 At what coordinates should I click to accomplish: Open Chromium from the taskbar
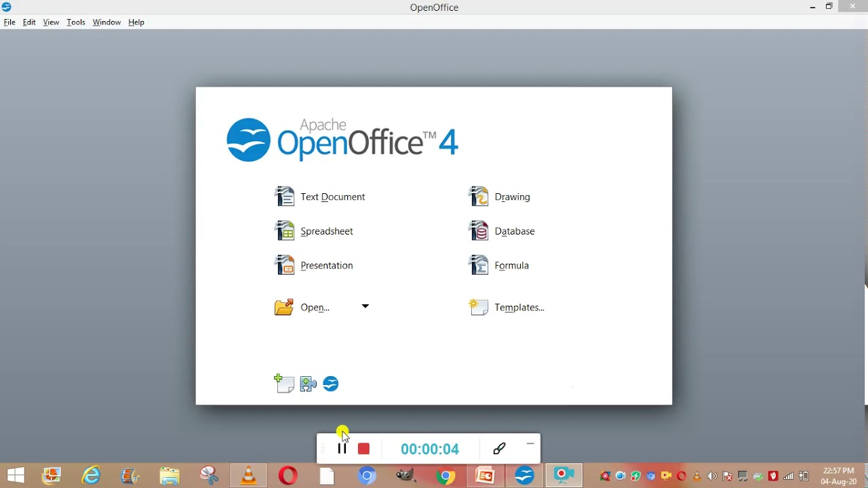coord(368,476)
